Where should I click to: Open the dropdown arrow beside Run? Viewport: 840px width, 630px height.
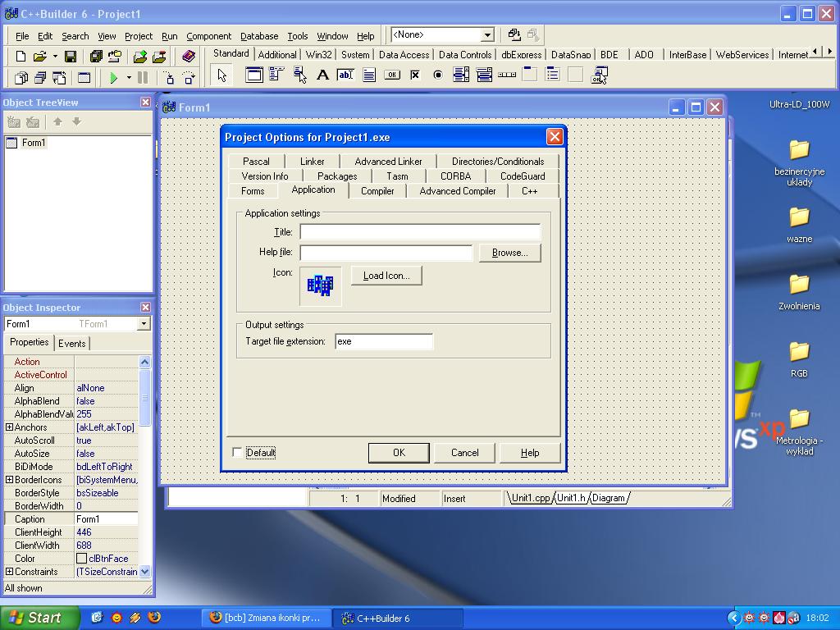coord(129,78)
